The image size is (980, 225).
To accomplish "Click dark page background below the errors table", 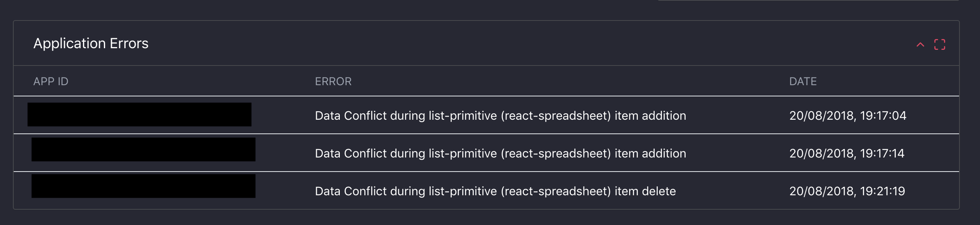I will coord(483,218).
